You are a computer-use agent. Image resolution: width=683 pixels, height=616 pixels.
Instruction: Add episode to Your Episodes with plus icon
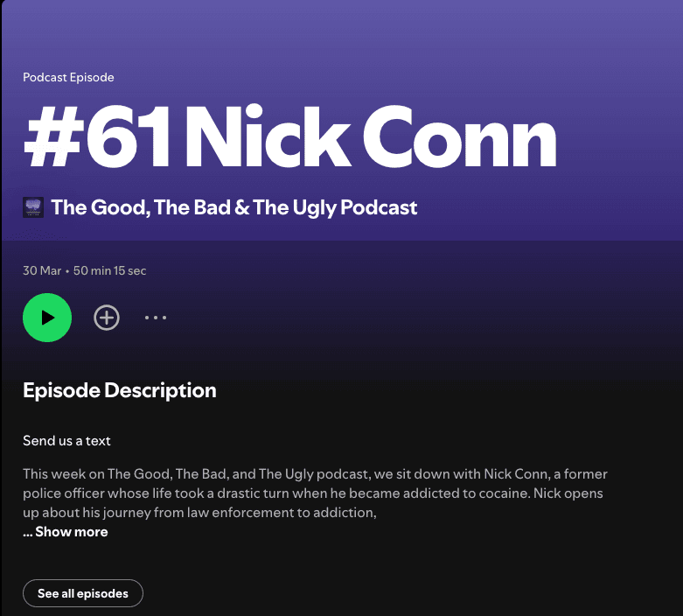pyautogui.click(x=107, y=318)
